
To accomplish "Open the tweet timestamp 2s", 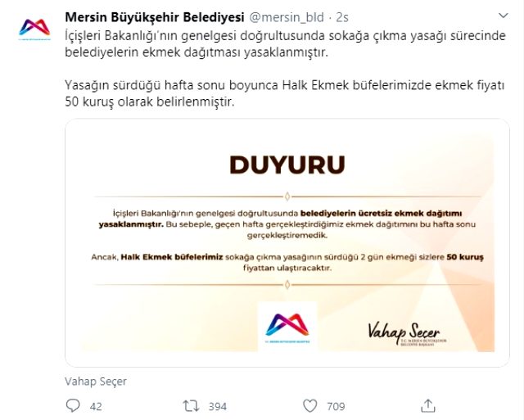I will (342, 17).
